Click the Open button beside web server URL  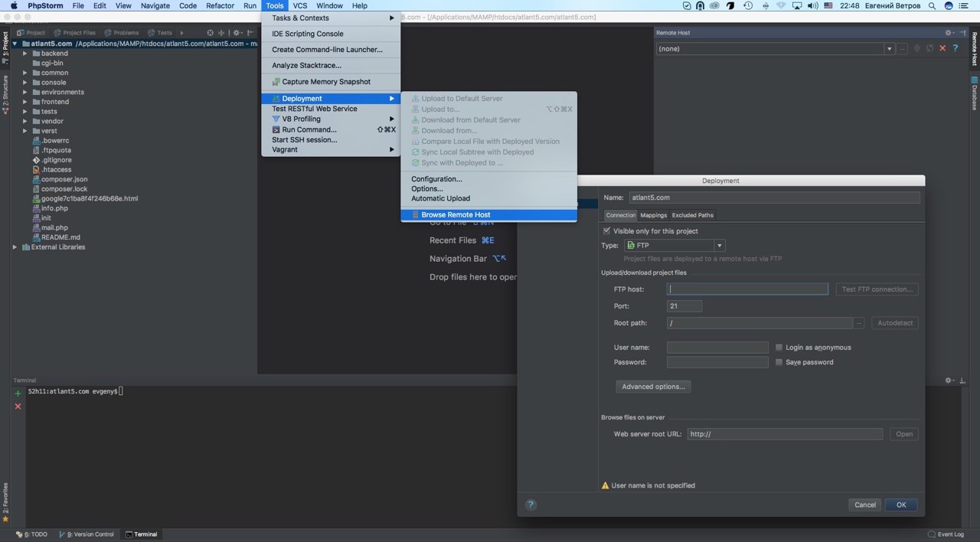[904, 434]
